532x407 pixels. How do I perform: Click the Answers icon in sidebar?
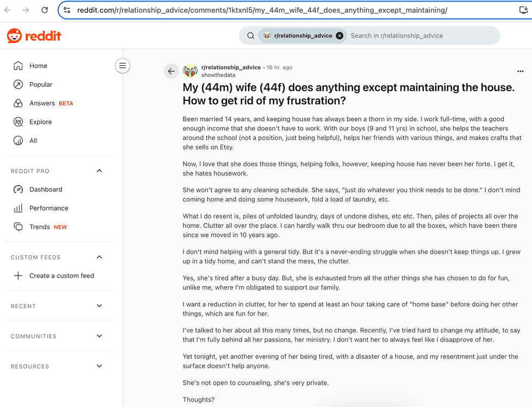coord(18,103)
